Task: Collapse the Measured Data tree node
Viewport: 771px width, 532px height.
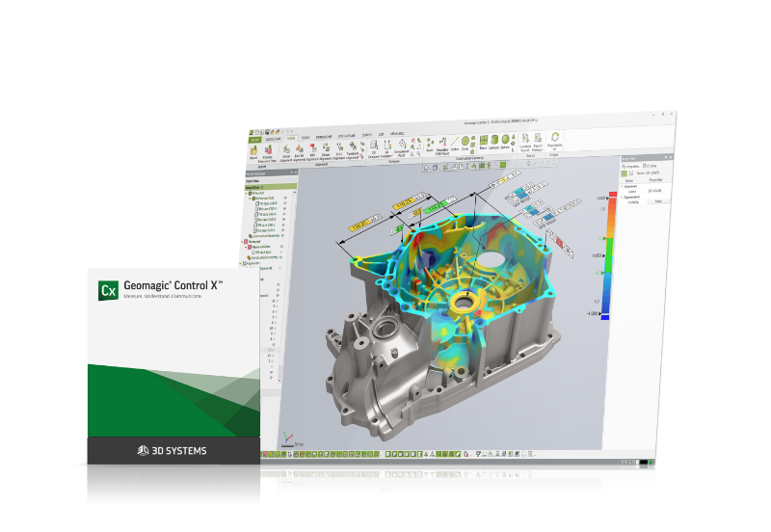Action: click(247, 248)
